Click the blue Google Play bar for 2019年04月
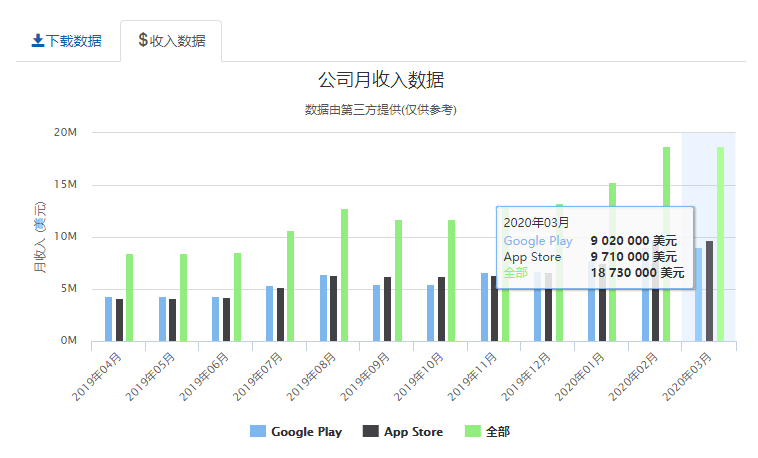Screen dimensions: 758x458 [108, 319]
